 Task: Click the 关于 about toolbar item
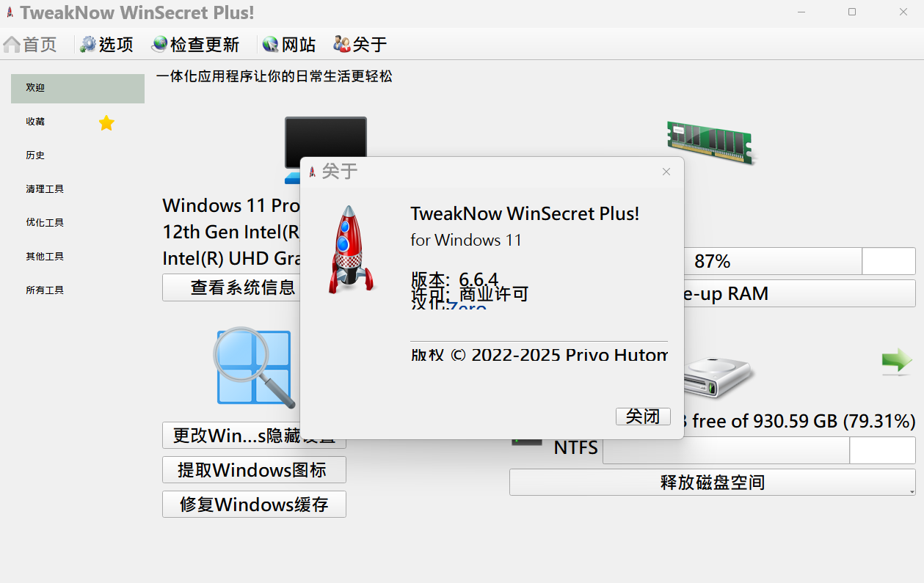[360, 45]
